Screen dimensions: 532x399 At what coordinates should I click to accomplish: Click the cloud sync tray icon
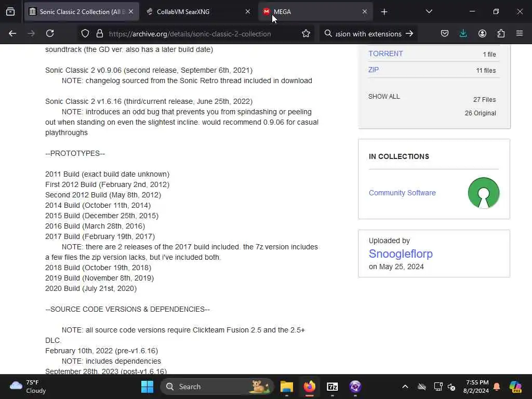(x=422, y=387)
